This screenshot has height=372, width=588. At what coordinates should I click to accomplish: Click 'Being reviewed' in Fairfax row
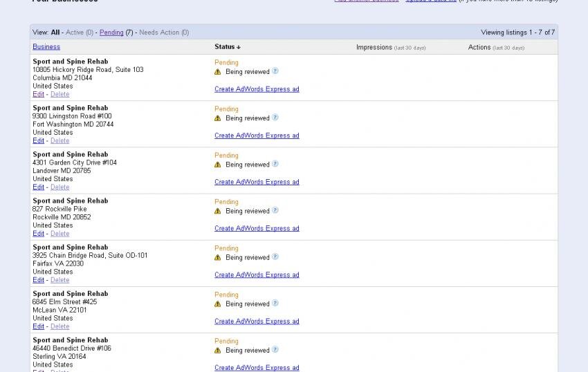pos(248,258)
